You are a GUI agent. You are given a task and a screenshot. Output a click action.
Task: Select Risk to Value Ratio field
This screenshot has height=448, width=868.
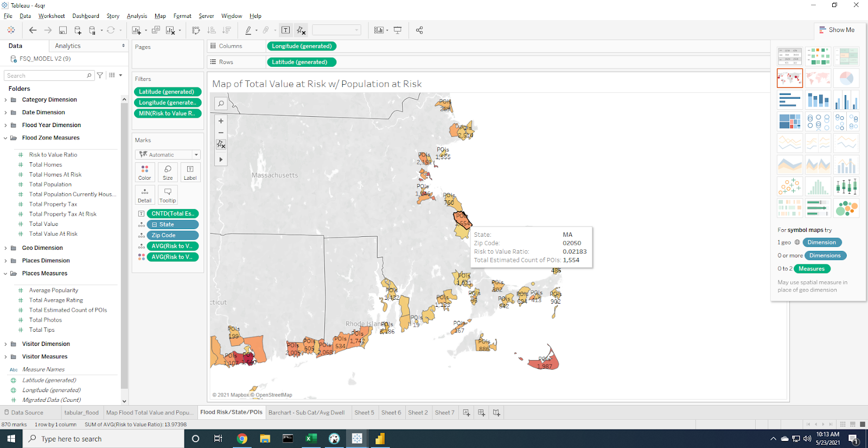click(53, 155)
